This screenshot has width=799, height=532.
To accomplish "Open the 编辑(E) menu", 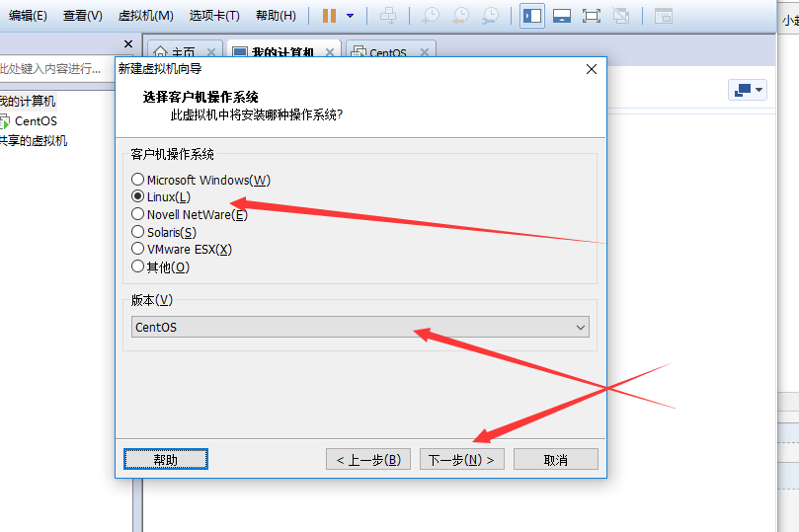I will point(28,16).
